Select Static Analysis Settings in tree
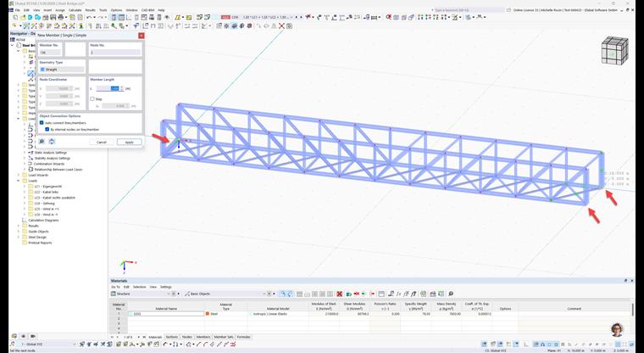644x353 pixels. tap(51, 153)
